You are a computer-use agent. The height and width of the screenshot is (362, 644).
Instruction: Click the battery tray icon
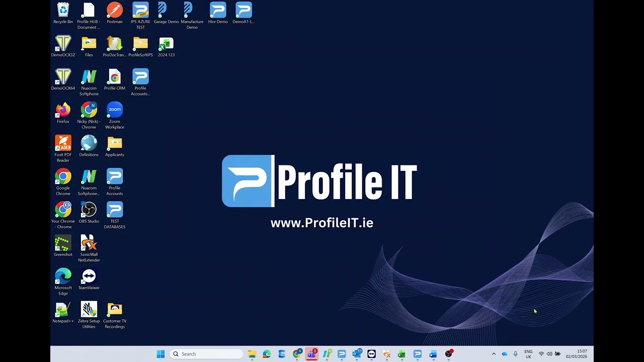[557, 354]
